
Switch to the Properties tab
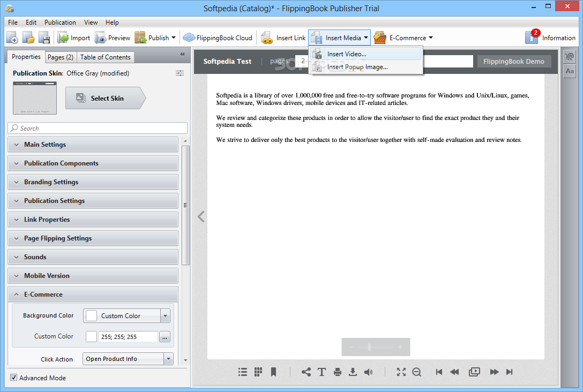click(26, 57)
